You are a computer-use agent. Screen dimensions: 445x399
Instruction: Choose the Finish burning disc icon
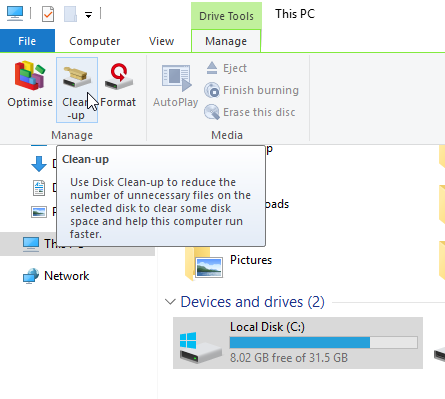tap(212, 90)
